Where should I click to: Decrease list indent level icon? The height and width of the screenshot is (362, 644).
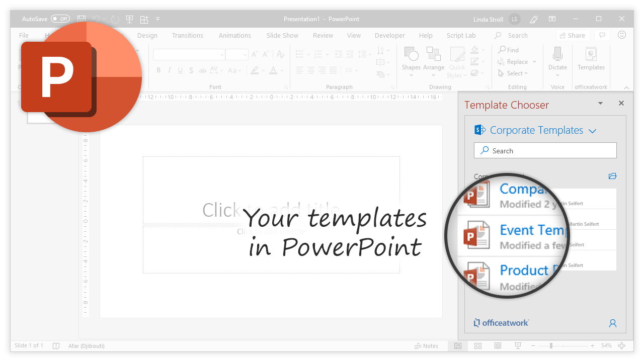pyautogui.click(x=338, y=54)
